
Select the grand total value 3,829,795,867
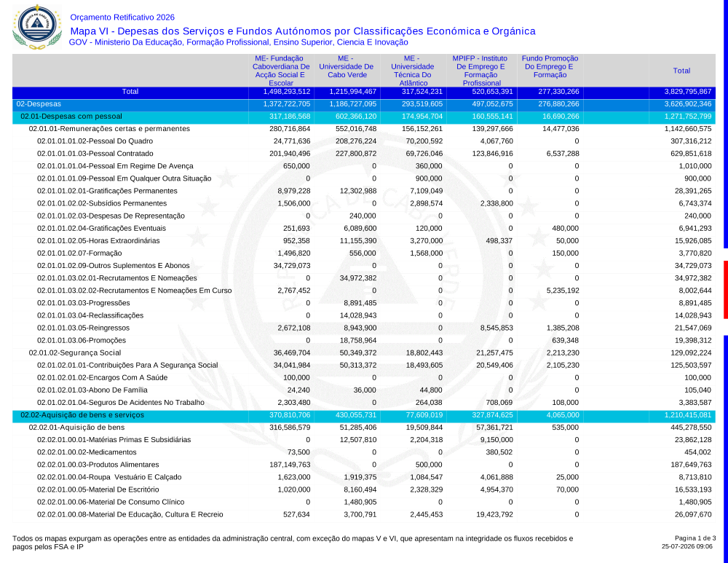688,92
